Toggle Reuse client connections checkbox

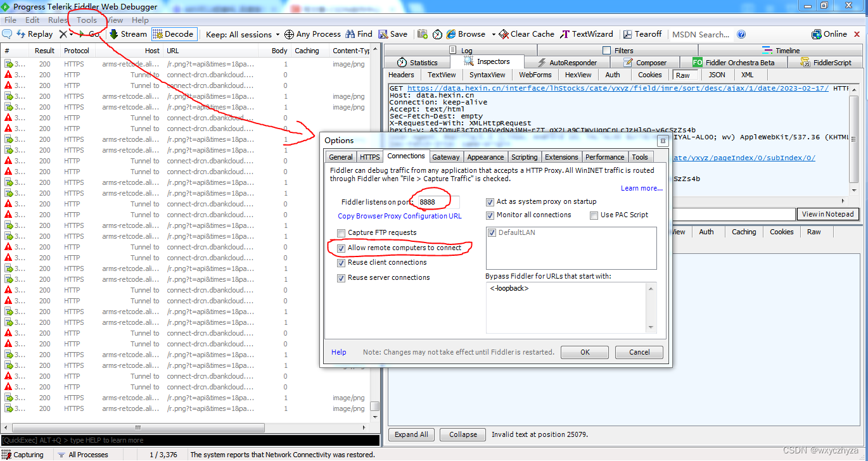pyautogui.click(x=341, y=263)
